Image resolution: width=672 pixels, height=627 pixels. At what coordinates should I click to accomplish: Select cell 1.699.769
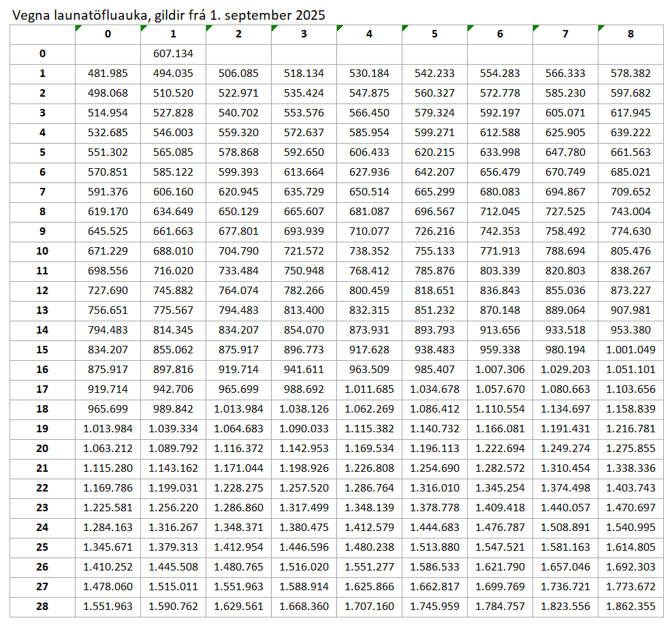(500, 587)
